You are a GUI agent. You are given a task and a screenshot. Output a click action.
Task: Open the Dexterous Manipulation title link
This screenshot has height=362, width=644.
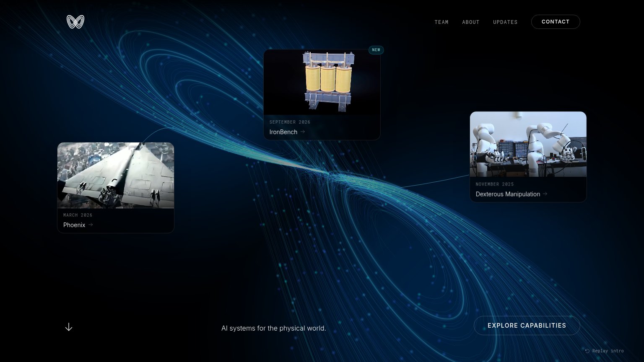pos(508,194)
